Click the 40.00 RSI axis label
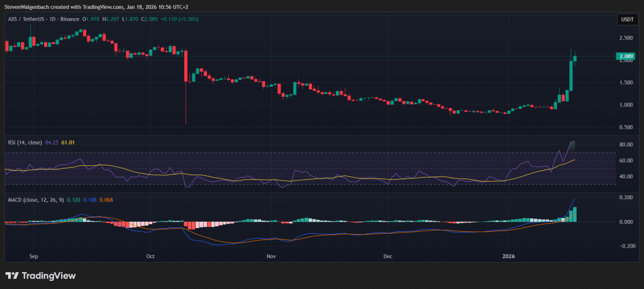The height and width of the screenshot is (289, 644). point(627,177)
